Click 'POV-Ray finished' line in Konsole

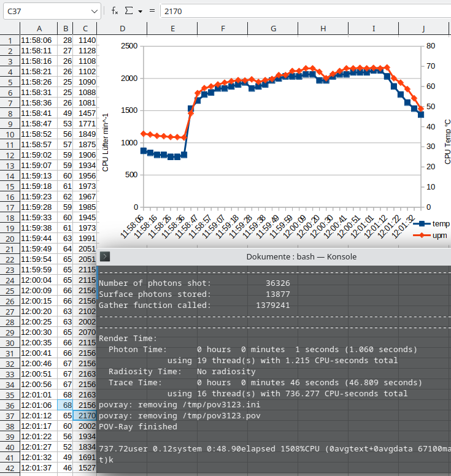(x=138, y=427)
